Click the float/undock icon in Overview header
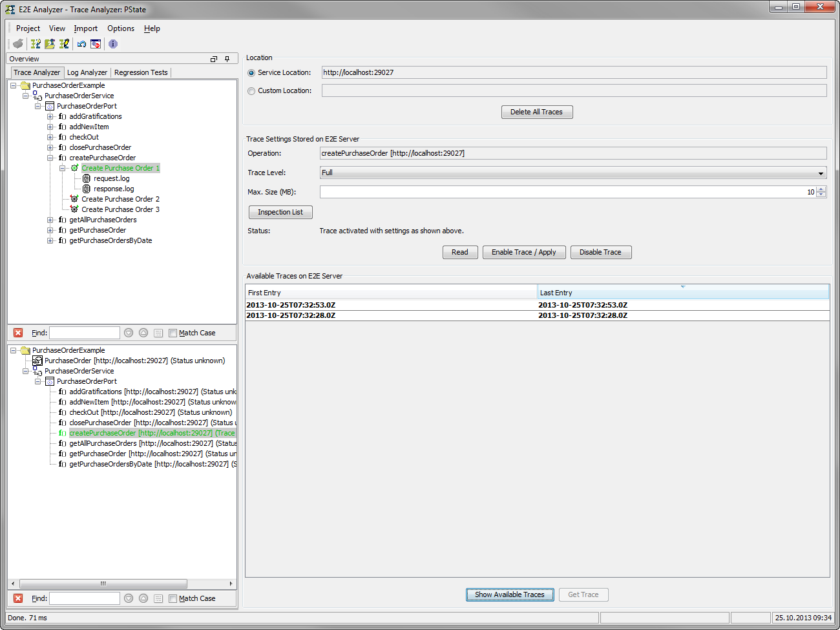The height and width of the screenshot is (630, 840). coord(213,59)
